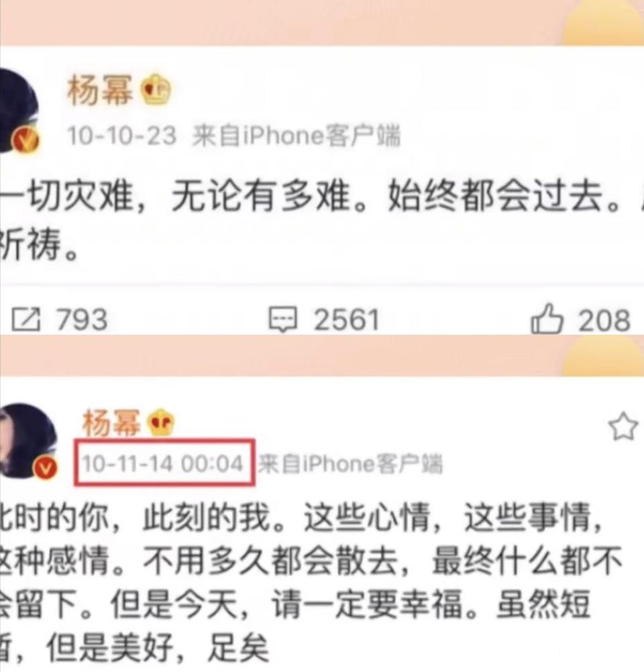Open first post author's avatar
Image resolution: width=644 pixels, height=672 pixels.
(x=18, y=111)
